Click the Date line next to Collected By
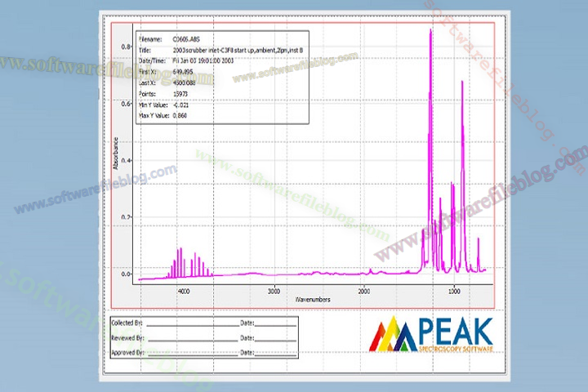This screenshot has width=588, height=392. point(275,324)
